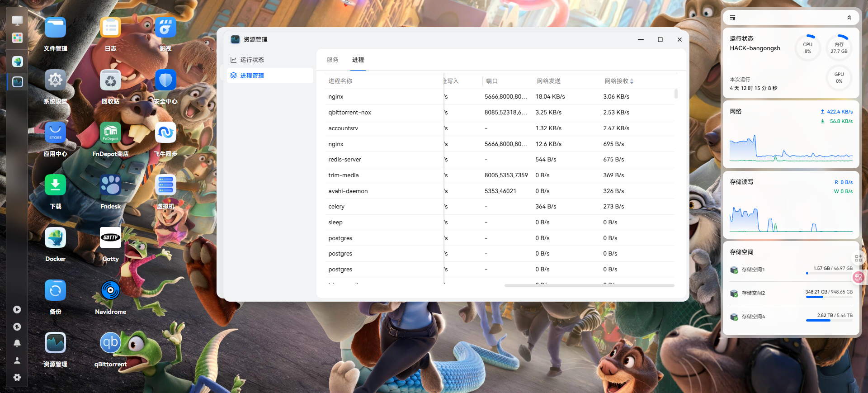The width and height of the screenshot is (868, 393).
Task: Click the 存储空间2 usage bar
Action: click(x=829, y=297)
